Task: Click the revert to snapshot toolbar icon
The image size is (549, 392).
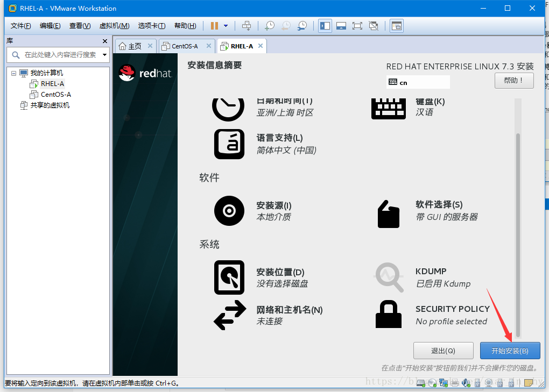Action: click(286, 26)
